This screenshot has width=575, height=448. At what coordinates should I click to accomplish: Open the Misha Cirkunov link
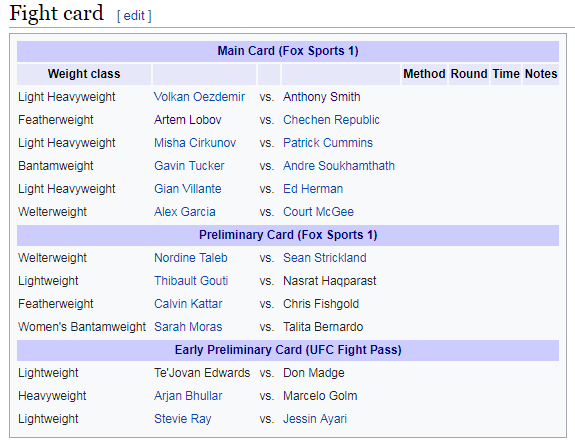pos(195,143)
